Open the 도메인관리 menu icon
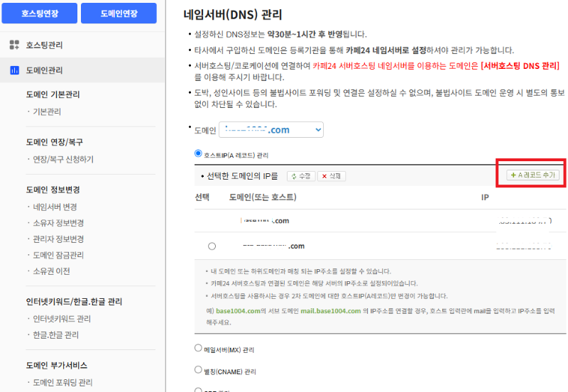 (14, 70)
